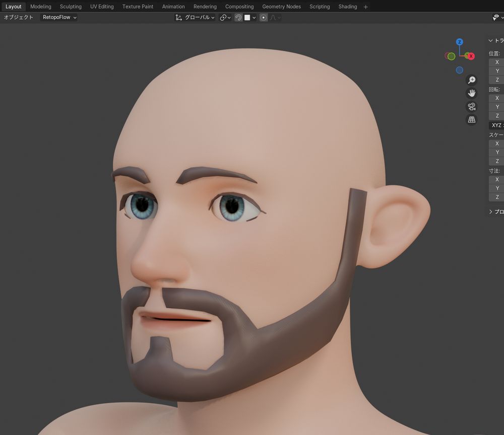This screenshot has height=435, width=504.
Task: Add a new workspace with plus button
Action: click(365, 7)
